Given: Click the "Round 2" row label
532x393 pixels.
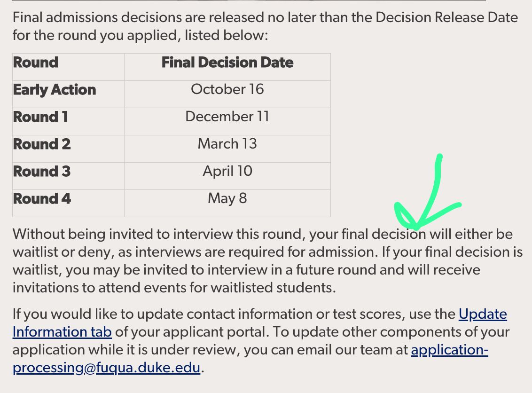Looking at the screenshot, I should point(42,144).
